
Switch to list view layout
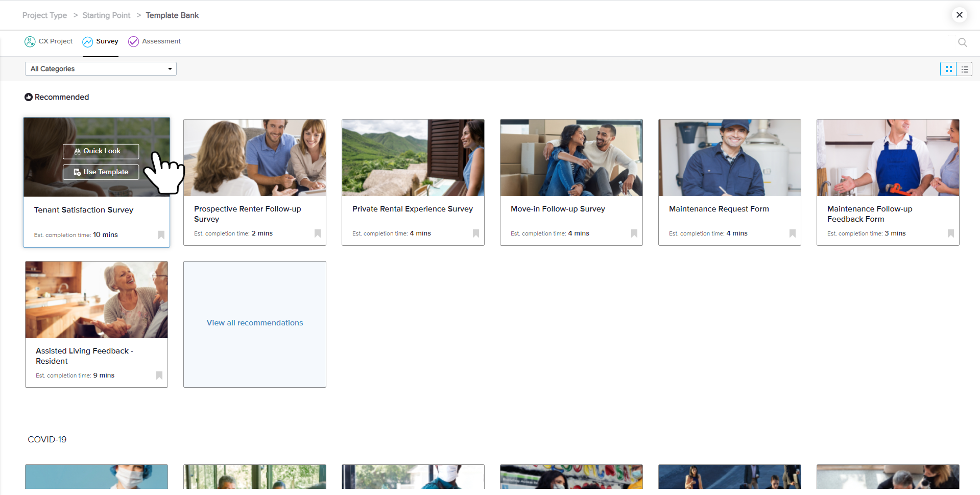(964, 69)
